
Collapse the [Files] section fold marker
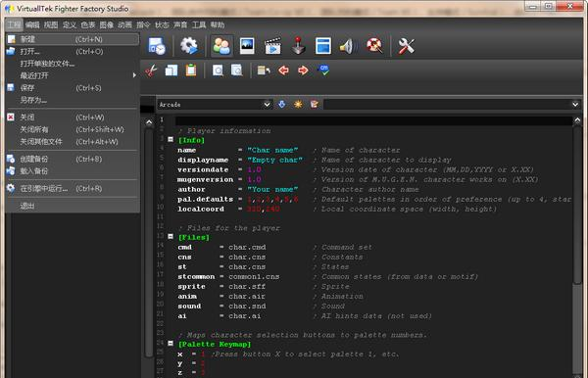pyautogui.click(x=171, y=237)
